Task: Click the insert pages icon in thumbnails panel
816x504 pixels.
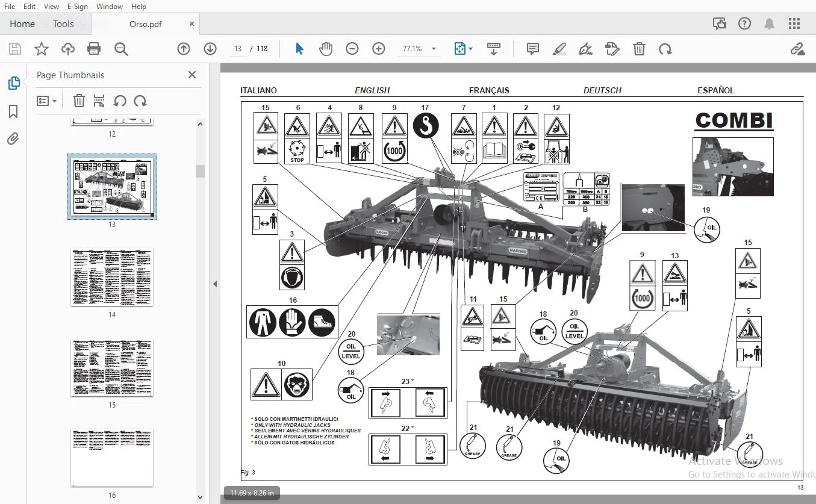Action: click(x=99, y=101)
